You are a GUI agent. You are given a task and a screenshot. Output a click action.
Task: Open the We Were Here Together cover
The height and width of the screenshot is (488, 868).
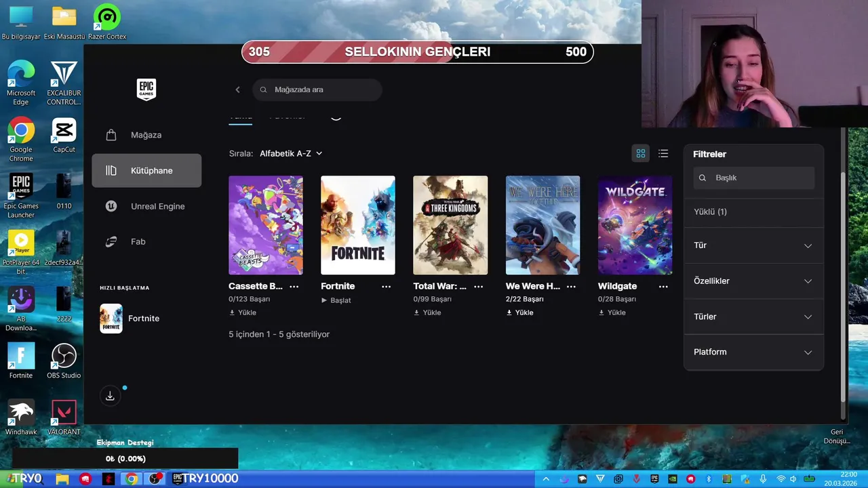click(x=542, y=225)
